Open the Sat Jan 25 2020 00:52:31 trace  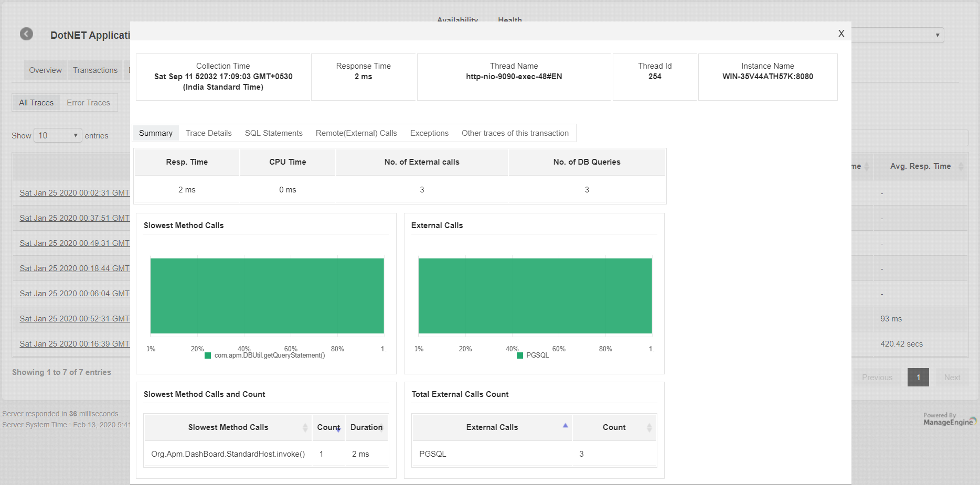click(74, 319)
